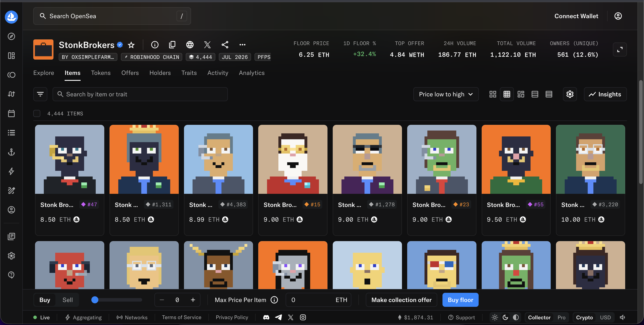Switch to the Offers tab
Image resolution: width=644 pixels, height=325 pixels.
point(130,73)
